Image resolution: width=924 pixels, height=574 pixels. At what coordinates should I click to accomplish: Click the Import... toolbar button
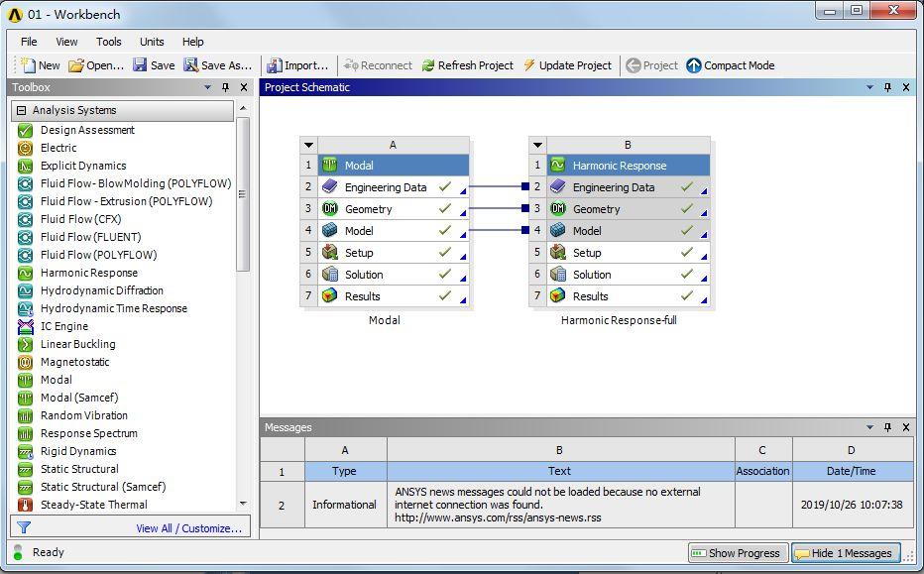pos(297,65)
